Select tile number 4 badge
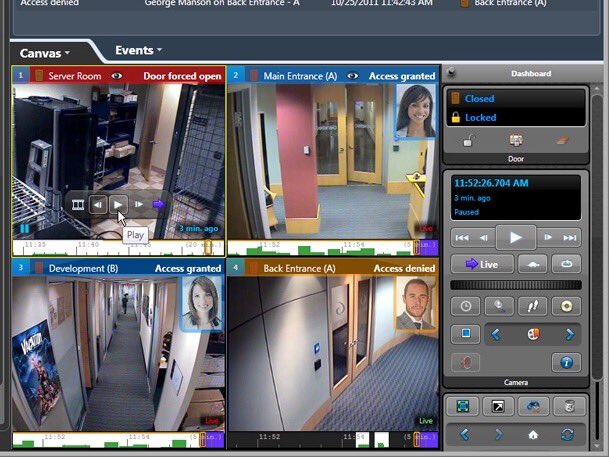Image resolution: width=609 pixels, height=457 pixels. [235, 268]
